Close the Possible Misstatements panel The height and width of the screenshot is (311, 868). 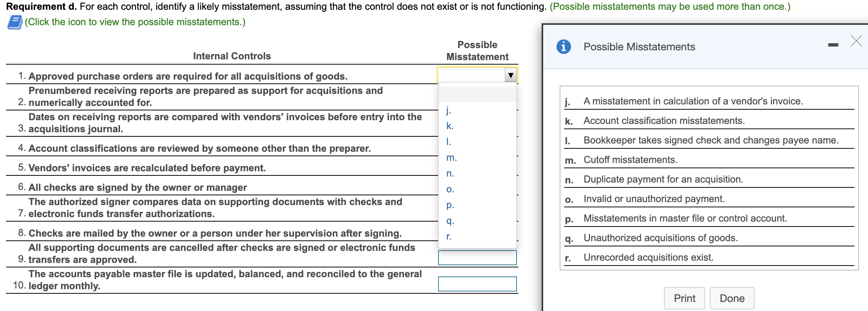click(x=856, y=41)
